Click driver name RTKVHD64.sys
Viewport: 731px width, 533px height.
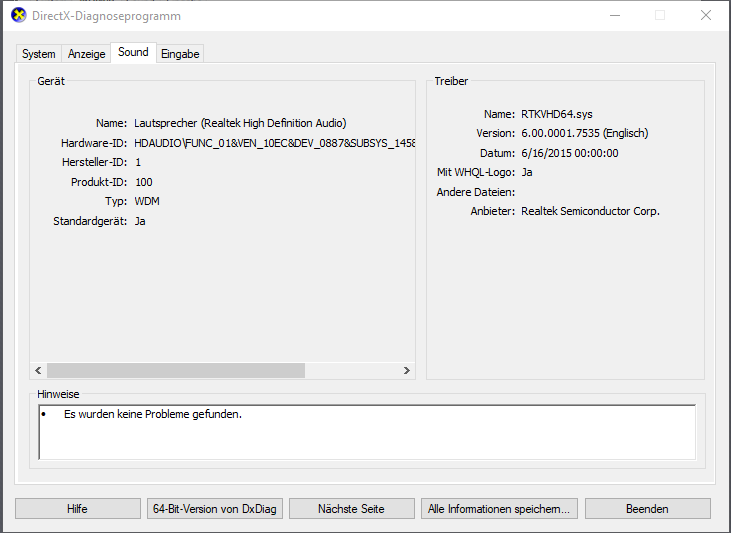click(557, 114)
